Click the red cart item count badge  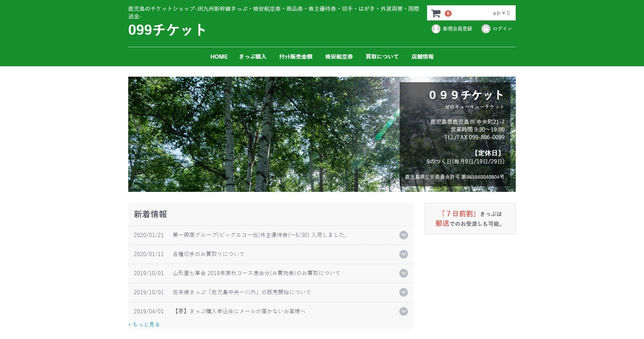448,14
